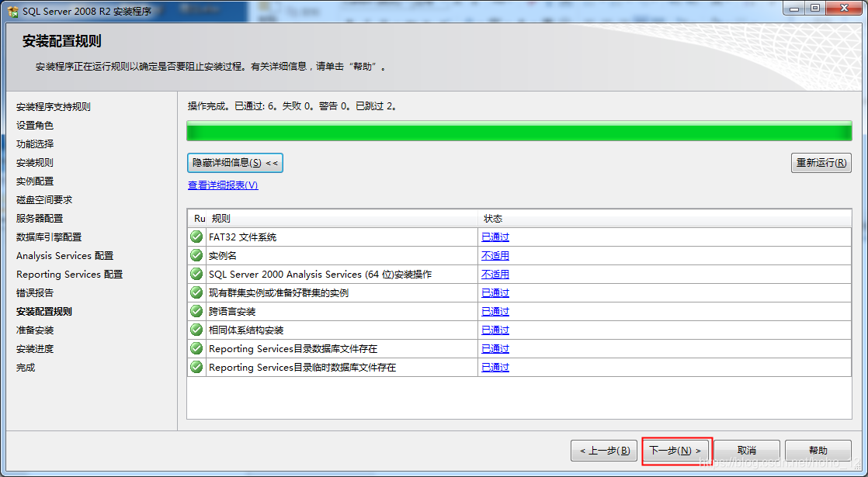Select 安装进度 step in sidebar
The width and height of the screenshot is (868, 477).
(x=35, y=348)
